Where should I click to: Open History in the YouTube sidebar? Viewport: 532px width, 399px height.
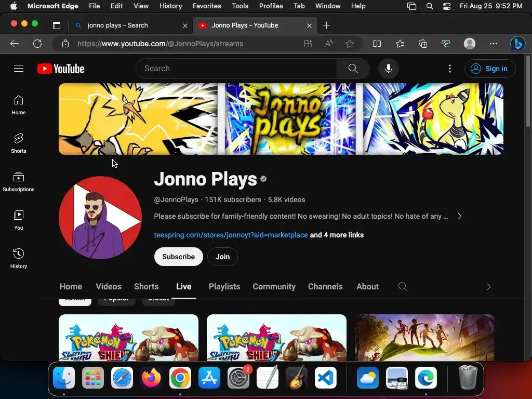[x=19, y=259]
